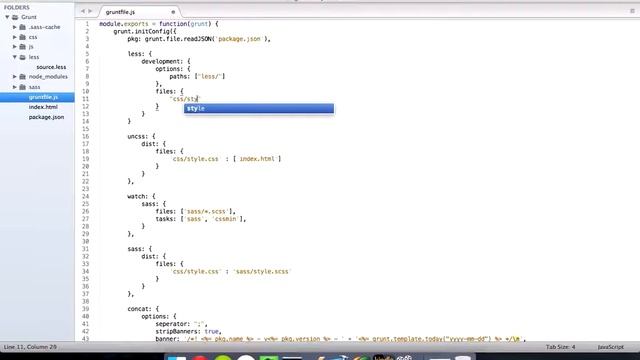Click 'module.exports' on line 1

point(124,24)
